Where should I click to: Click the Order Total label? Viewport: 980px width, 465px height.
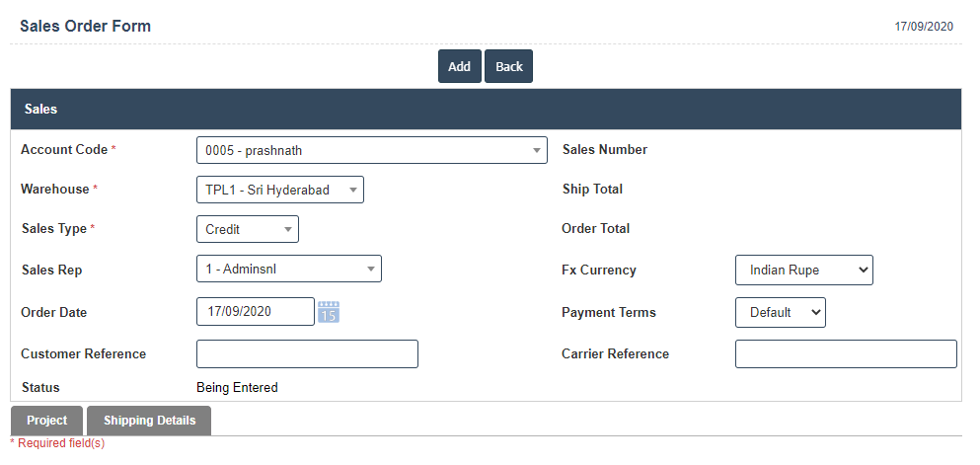click(595, 229)
